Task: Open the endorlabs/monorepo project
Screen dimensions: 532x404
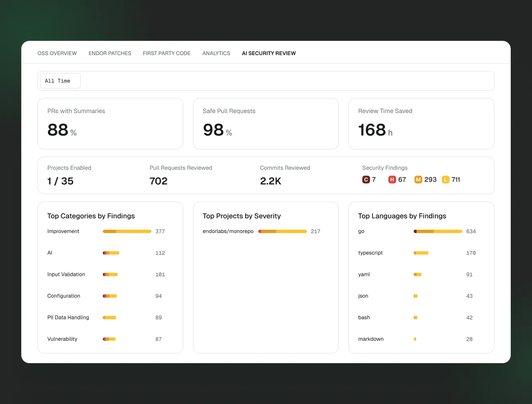Action: tap(228, 231)
